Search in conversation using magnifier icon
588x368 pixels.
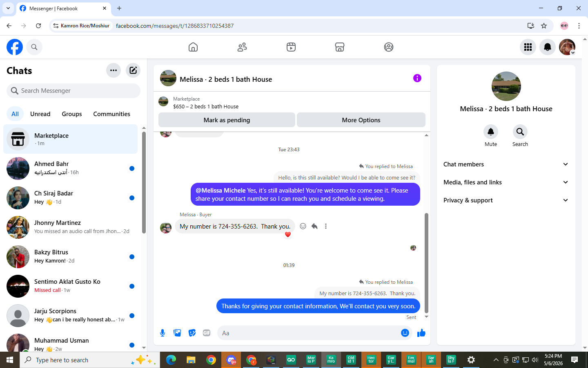click(520, 132)
